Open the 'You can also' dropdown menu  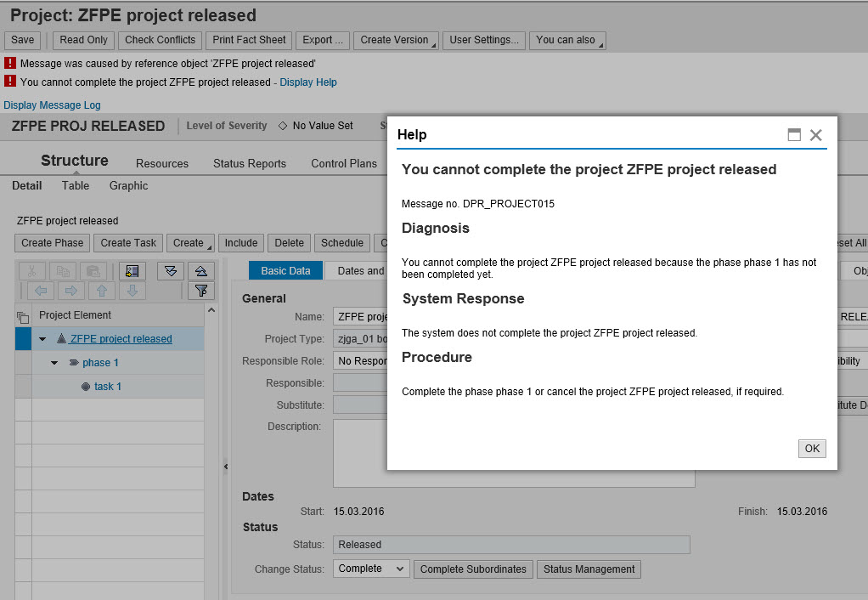[567, 41]
